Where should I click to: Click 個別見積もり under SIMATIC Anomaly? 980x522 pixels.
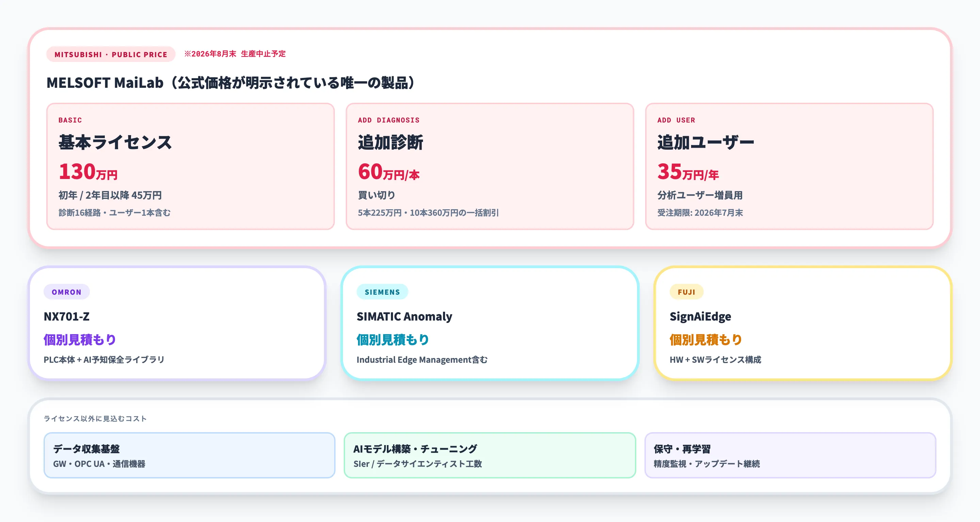click(x=392, y=340)
